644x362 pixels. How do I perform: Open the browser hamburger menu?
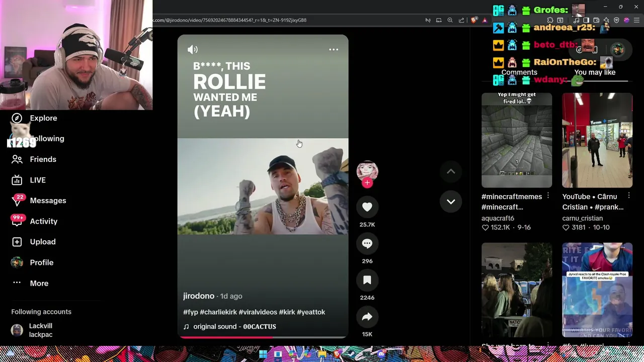[x=636, y=20]
